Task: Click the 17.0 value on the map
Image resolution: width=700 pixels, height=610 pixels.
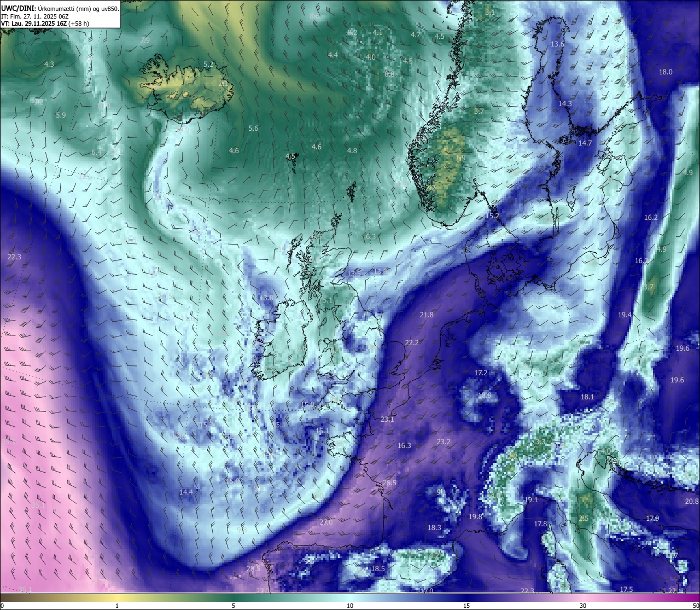Action: (x=427, y=591)
